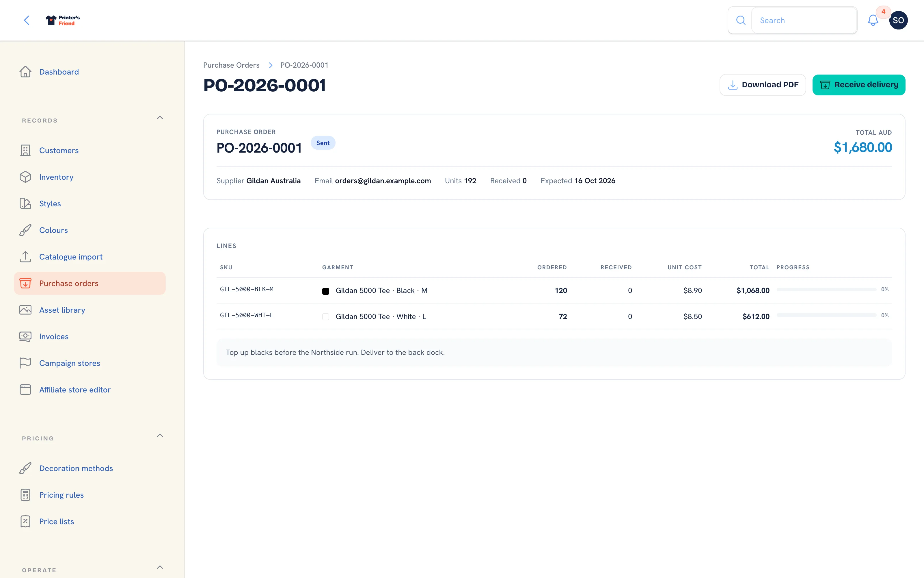This screenshot has width=924, height=578.
Task: Open the Printer's Friend logo
Action: tap(63, 20)
